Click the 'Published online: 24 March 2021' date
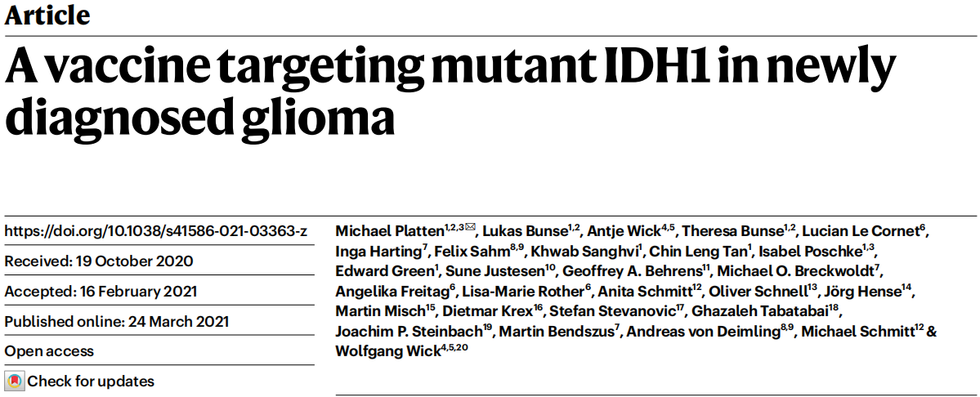Screen dimensions: 980x397 (x=117, y=322)
